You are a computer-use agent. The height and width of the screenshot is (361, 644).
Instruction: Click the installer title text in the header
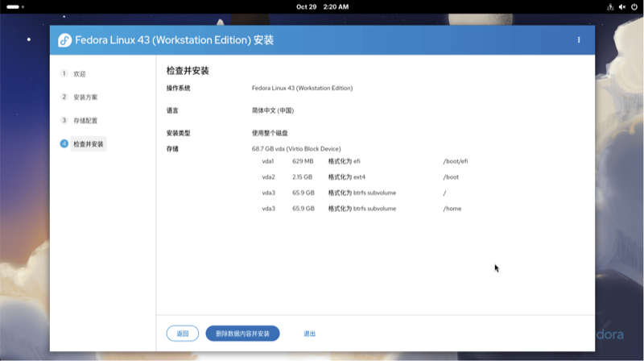tap(174, 40)
